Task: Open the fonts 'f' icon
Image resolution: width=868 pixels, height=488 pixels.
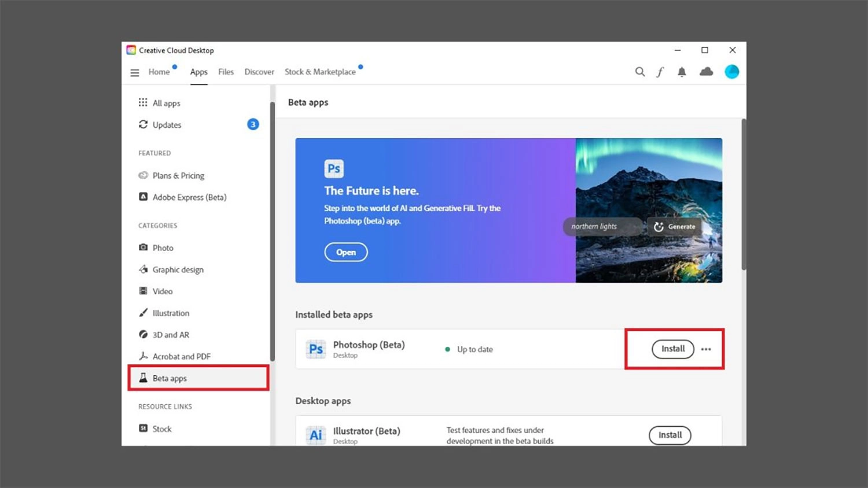Action: tap(660, 72)
